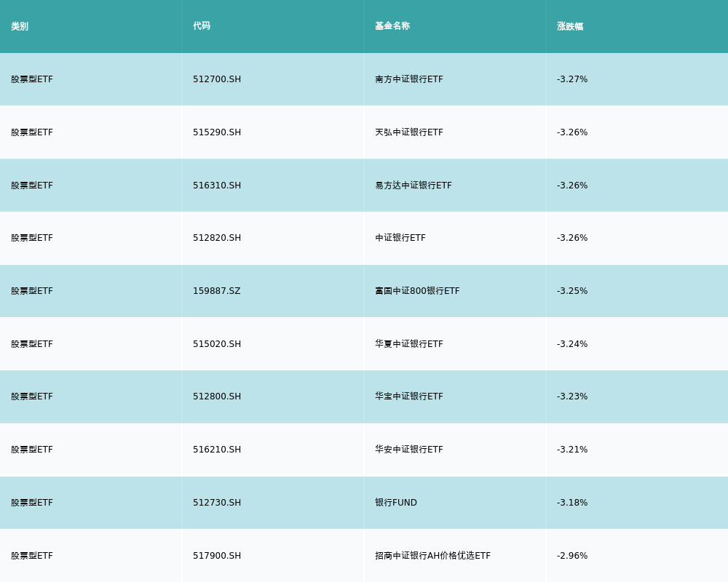Click 股票型ETF in the 512700.SH row
Viewport: 728px width, 582px height.
[x=32, y=79]
